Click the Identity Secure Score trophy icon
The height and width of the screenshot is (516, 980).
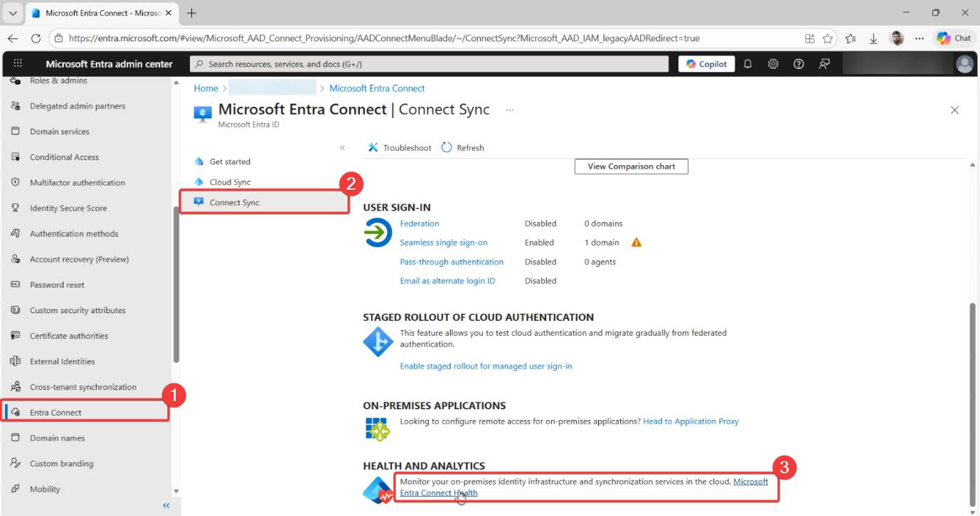[x=16, y=208]
